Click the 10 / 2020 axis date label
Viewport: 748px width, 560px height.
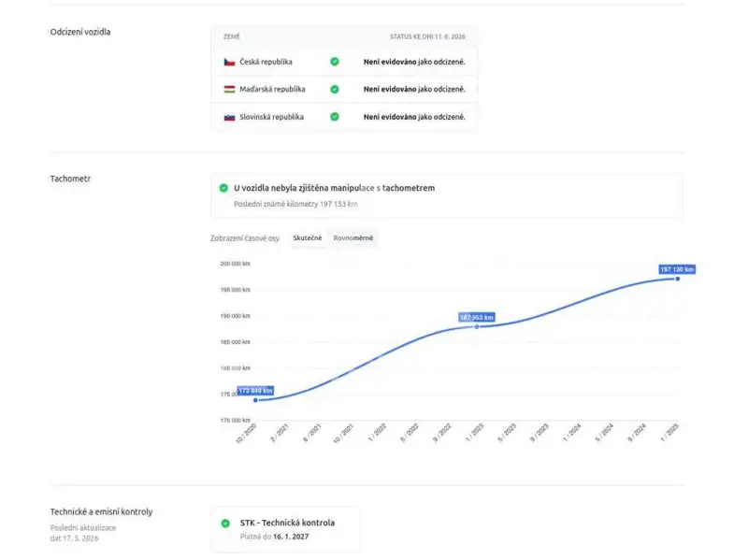tap(246, 434)
